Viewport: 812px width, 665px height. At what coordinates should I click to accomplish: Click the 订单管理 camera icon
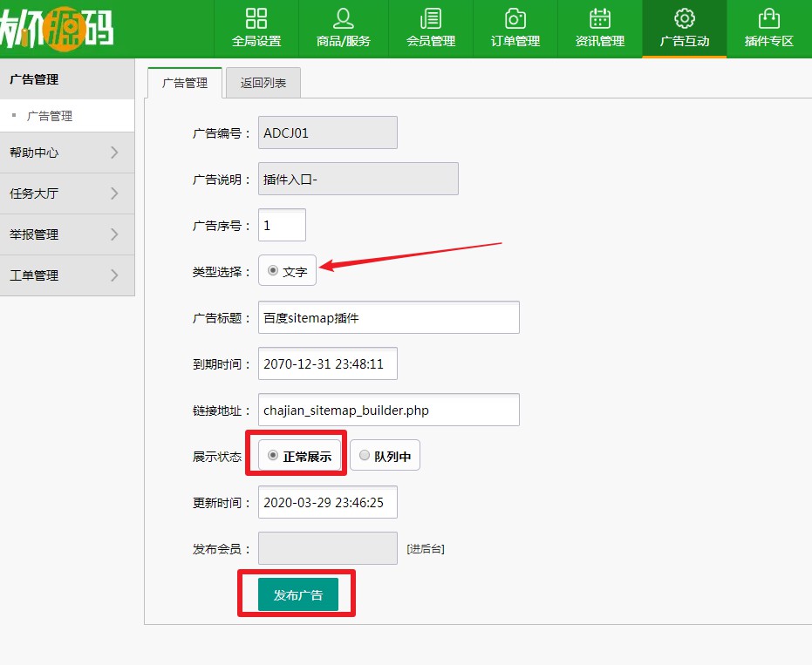click(x=515, y=19)
